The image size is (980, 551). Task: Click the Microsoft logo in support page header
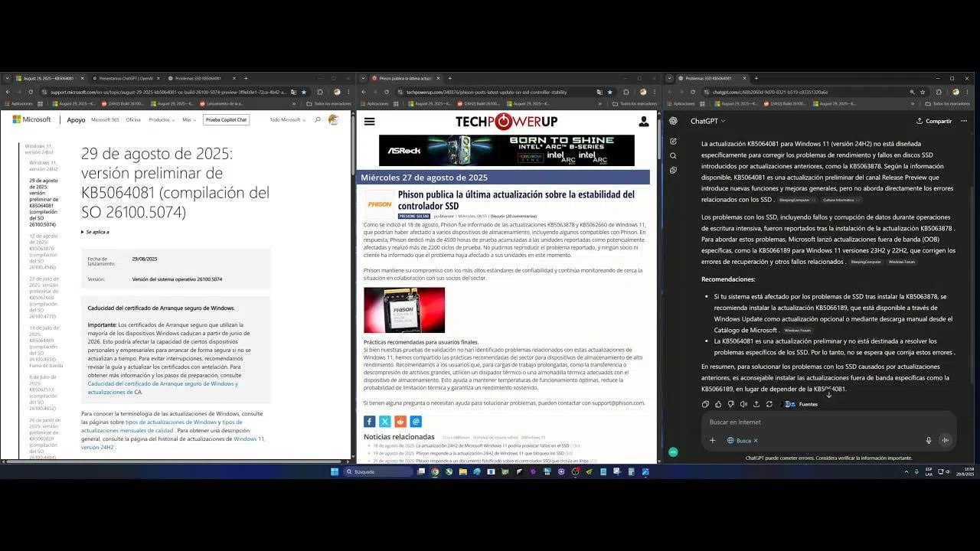tap(31, 119)
